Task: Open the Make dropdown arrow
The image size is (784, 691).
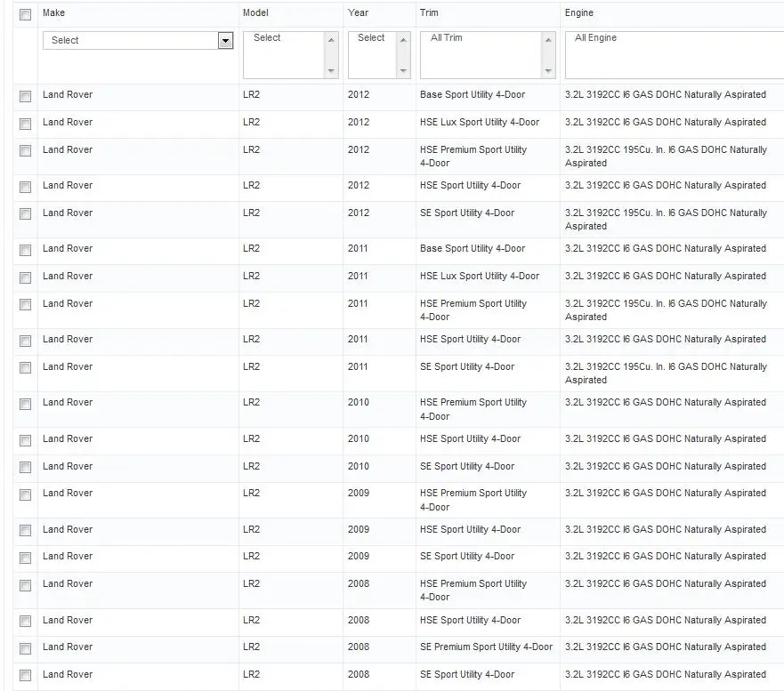Action: click(x=225, y=41)
